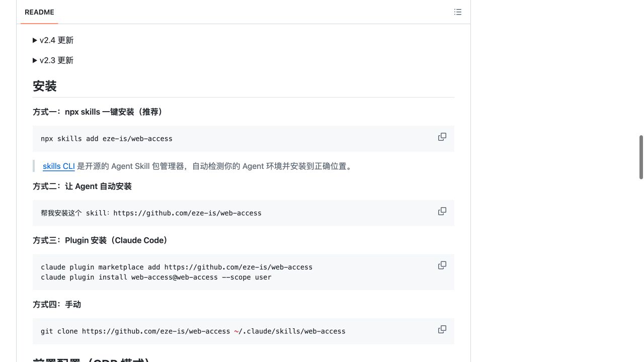Expand the v2.3 更新 section
The height and width of the screenshot is (362, 644).
point(53,60)
